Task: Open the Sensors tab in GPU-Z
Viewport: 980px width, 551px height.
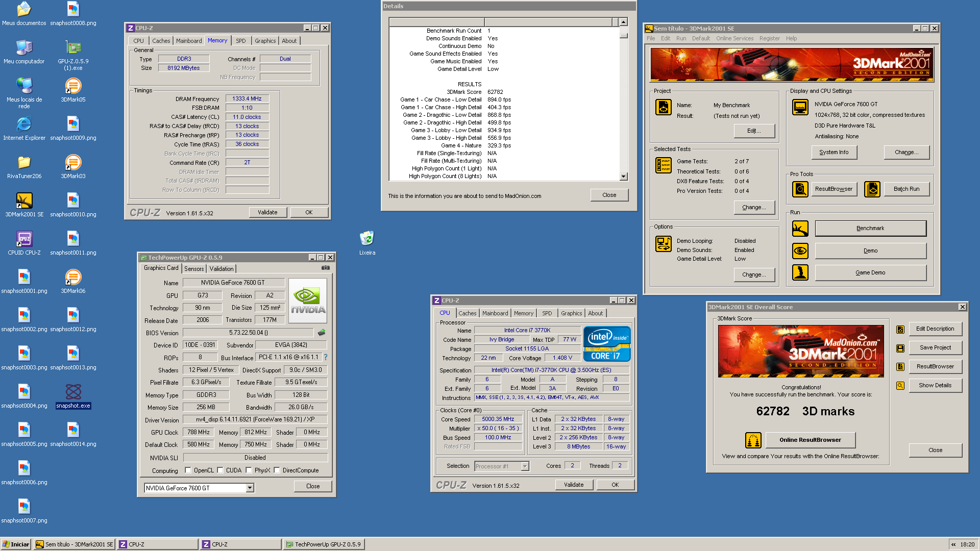Action: point(194,269)
